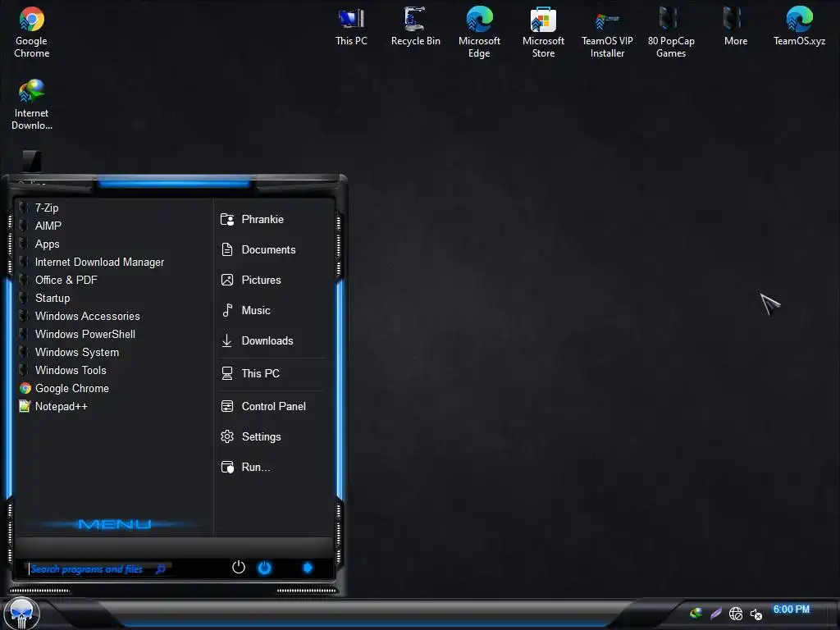840x630 pixels.
Task: Click the search magnifier icon in start menu
Action: tap(160, 569)
